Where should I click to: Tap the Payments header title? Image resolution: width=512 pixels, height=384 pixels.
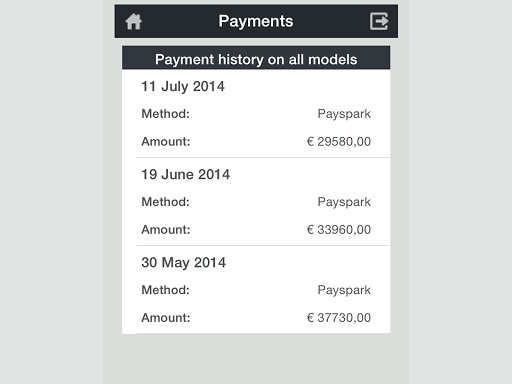point(256,21)
